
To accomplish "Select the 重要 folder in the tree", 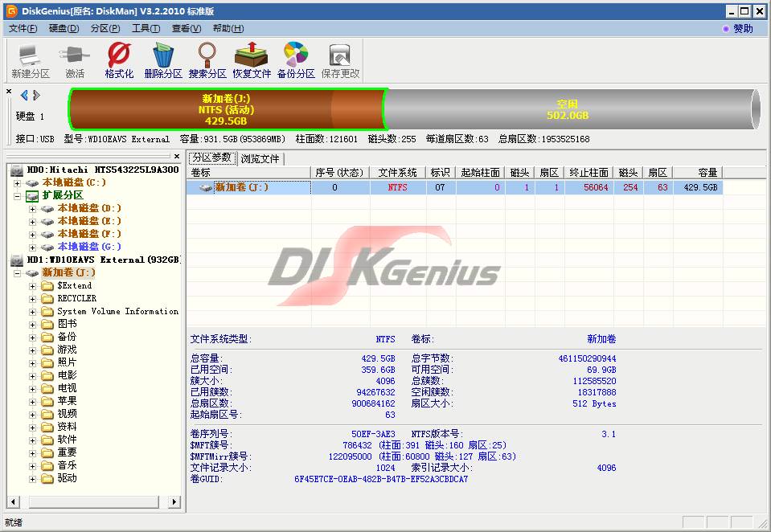I will pyautogui.click(x=67, y=452).
